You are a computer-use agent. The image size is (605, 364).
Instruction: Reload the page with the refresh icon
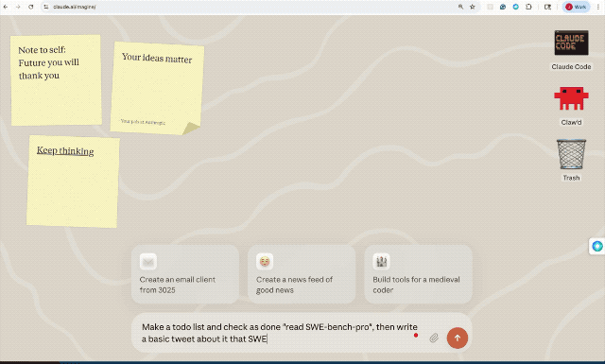click(x=31, y=7)
